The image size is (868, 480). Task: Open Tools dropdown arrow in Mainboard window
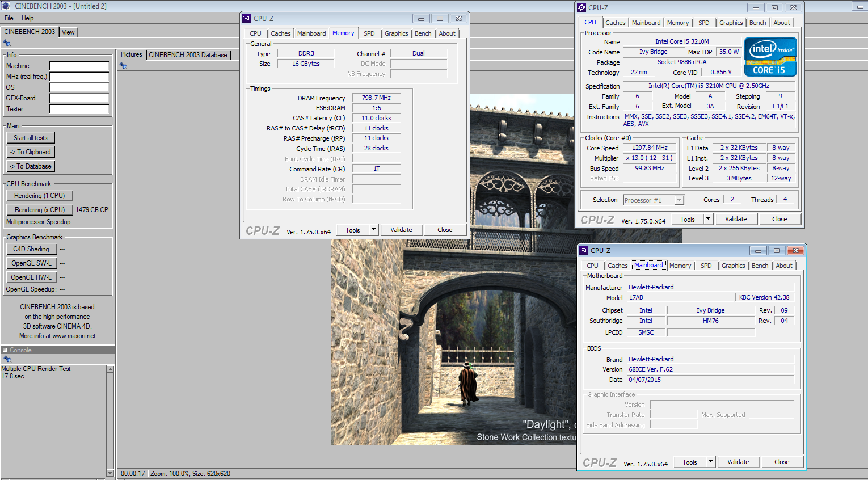click(710, 462)
